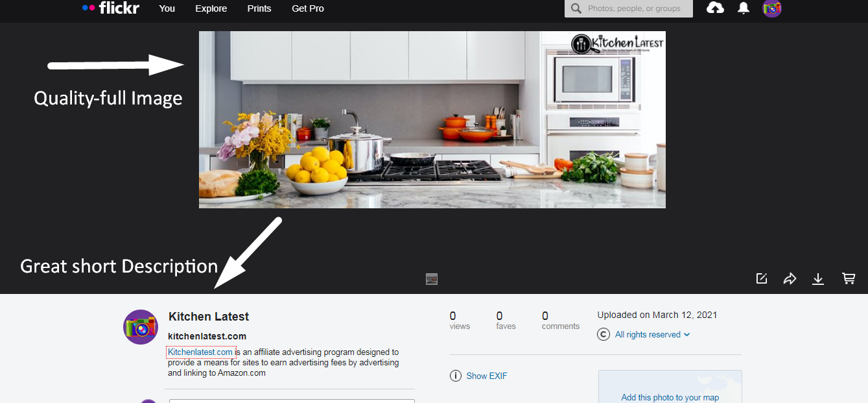Click Get Pro
The height and width of the screenshot is (403, 868).
308,8
